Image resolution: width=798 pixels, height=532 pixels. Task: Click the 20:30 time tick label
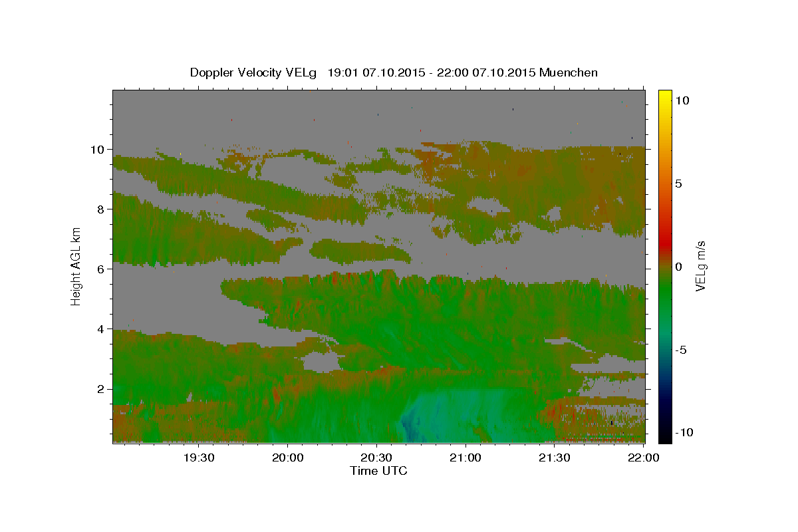[x=376, y=458]
